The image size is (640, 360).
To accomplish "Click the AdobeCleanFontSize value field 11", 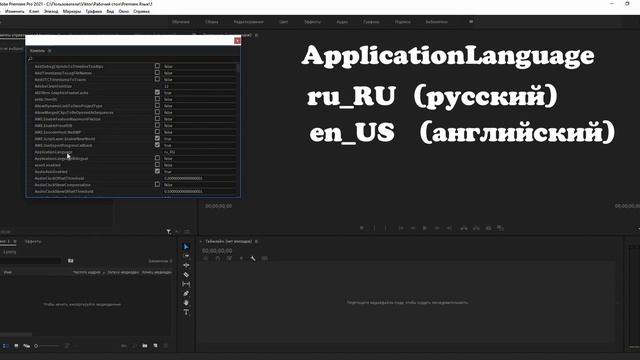I will click(199, 86).
